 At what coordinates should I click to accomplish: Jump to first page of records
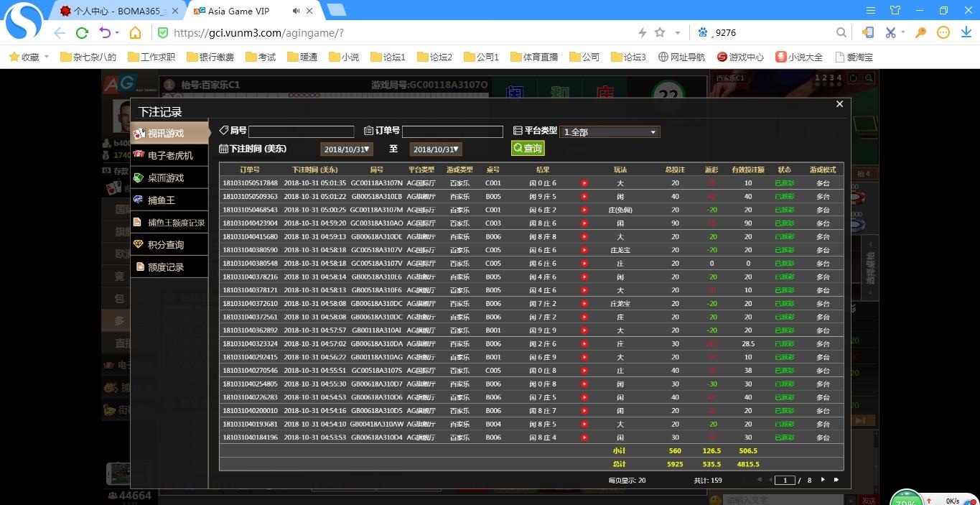tap(759, 480)
